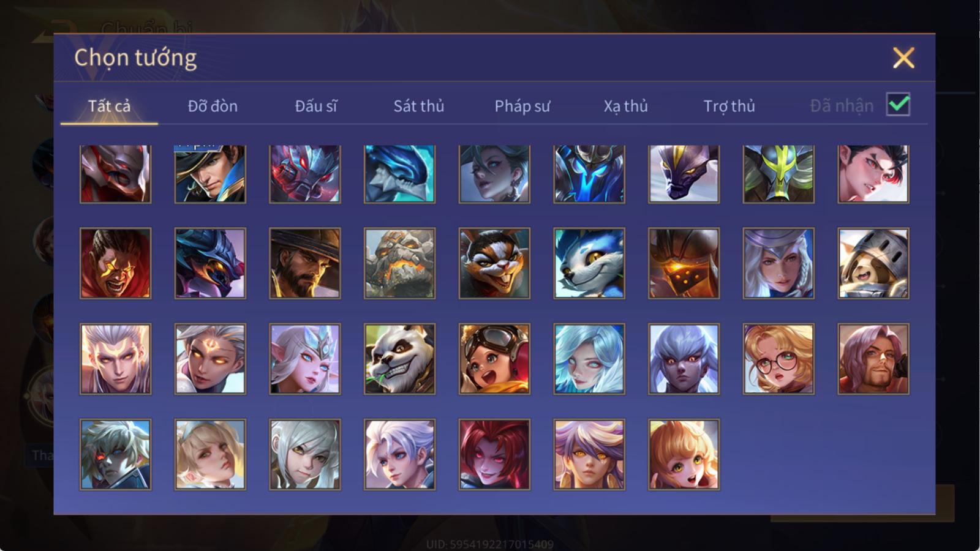Choose the blue wolf hero portrait
Image resolution: width=980 pixels, height=551 pixels.
coord(589,263)
